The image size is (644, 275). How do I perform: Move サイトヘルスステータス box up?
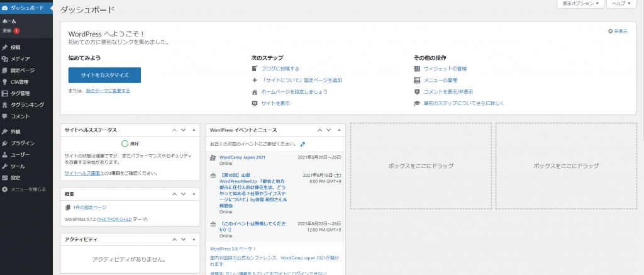(x=175, y=130)
